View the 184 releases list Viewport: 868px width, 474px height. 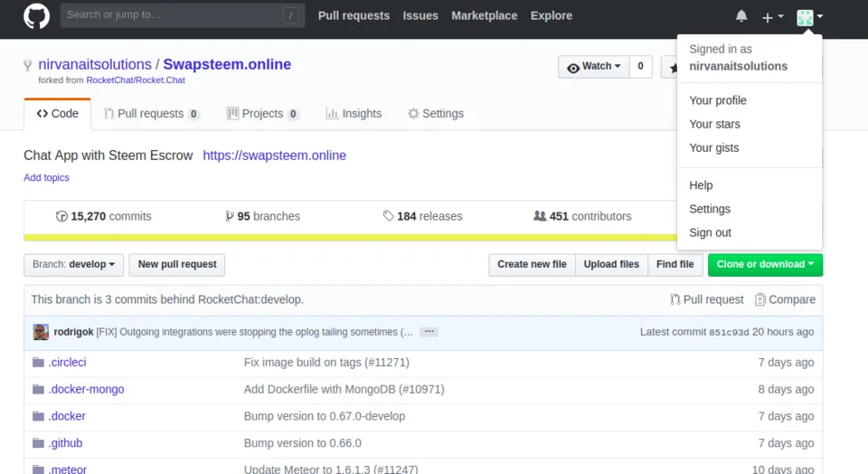[x=422, y=216]
